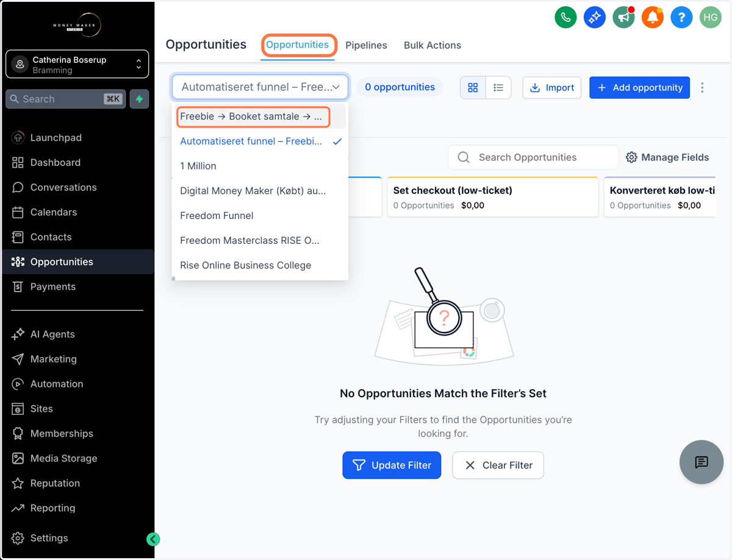Choose the 1 Million pipeline
Viewport: 732px width, 560px height.
(260, 166)
